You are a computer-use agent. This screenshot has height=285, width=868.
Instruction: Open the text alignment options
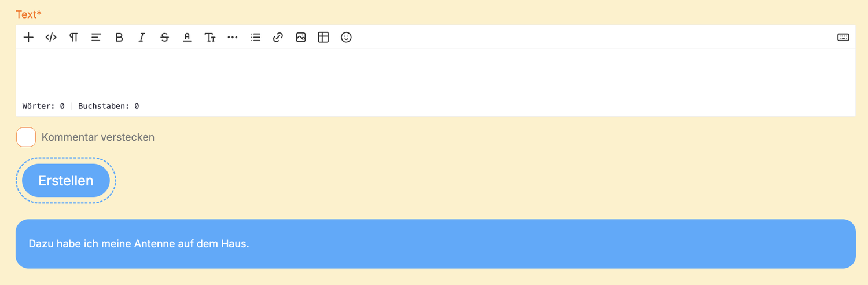96,38
